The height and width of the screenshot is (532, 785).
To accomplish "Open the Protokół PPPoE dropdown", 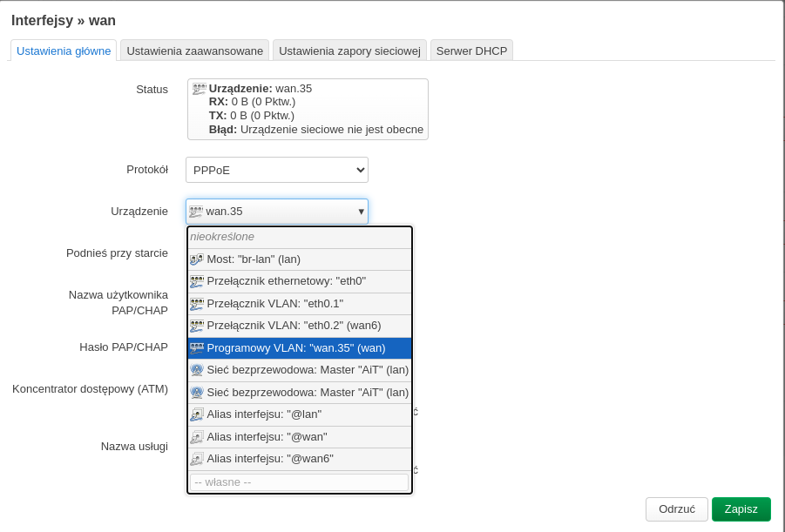I will pyautogui.click(x=276, y=170).
